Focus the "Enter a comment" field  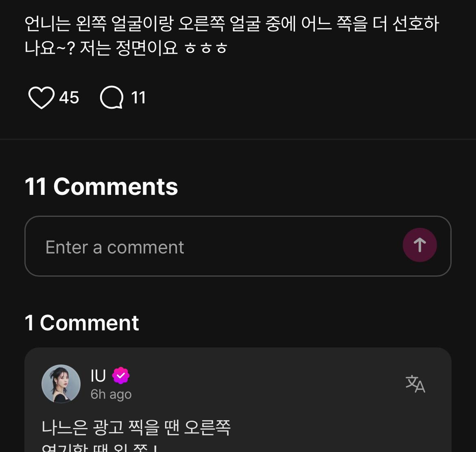[212, 247]
